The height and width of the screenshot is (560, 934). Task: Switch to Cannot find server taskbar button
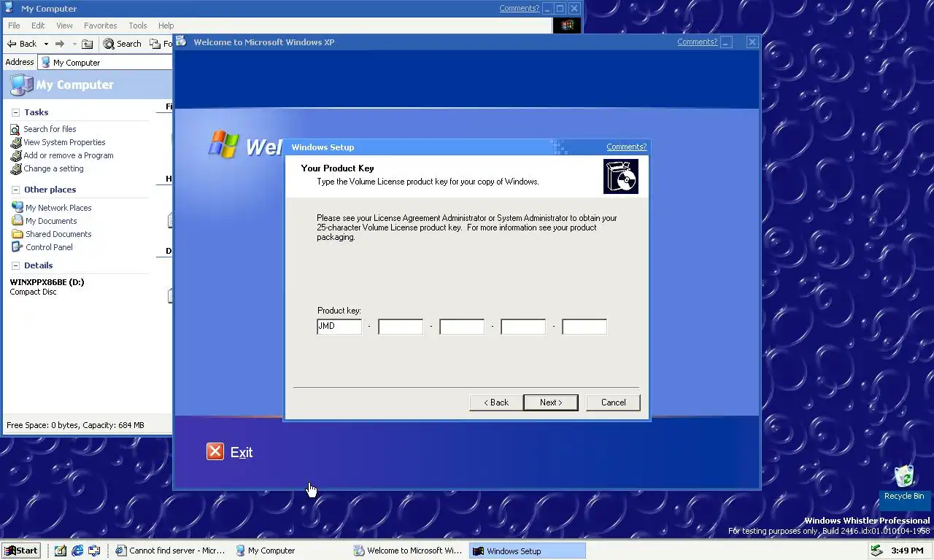tap(171, 551)
